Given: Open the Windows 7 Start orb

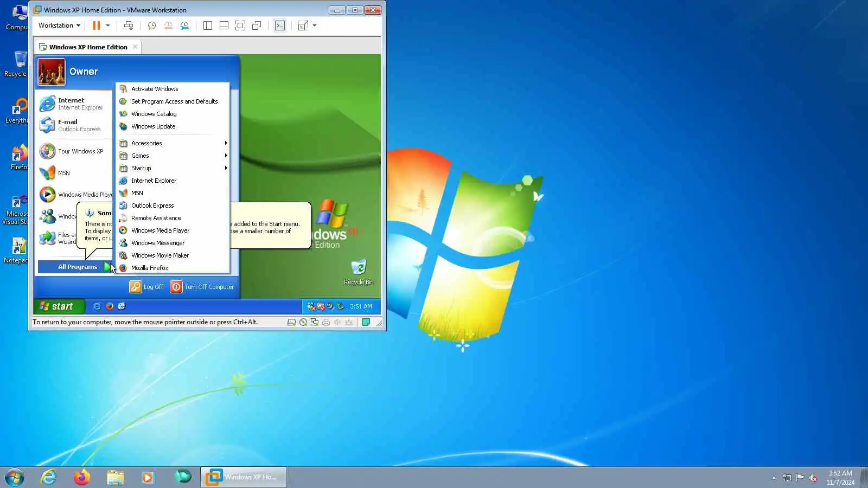Looking at the screenshot, I should [15, 477].
